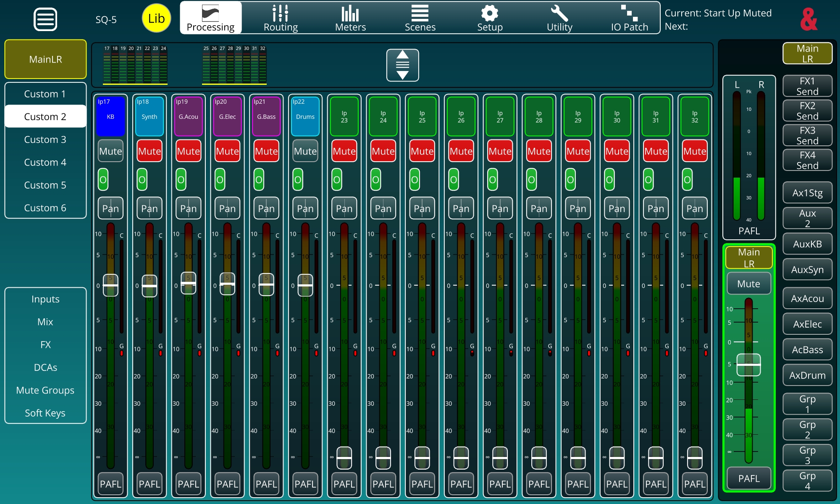This screenshot has width=840, height=504.
Task: Open Pan control for Ip21 G.Bass
Action: click(x=266, y=208)
